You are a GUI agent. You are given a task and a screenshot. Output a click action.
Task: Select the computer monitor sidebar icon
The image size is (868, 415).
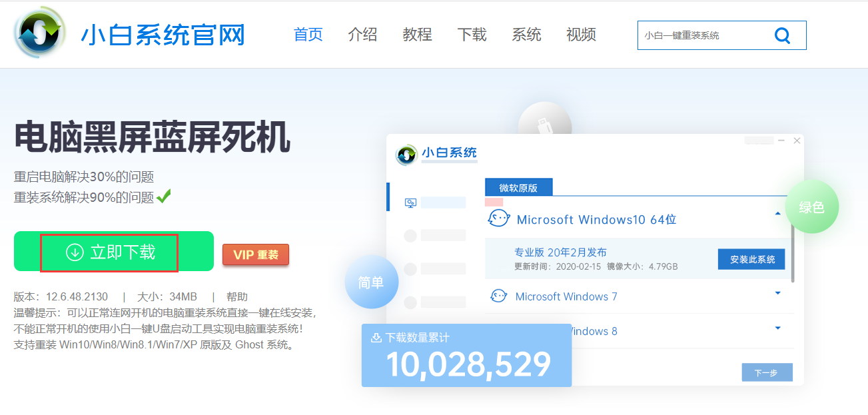(410, 203)
